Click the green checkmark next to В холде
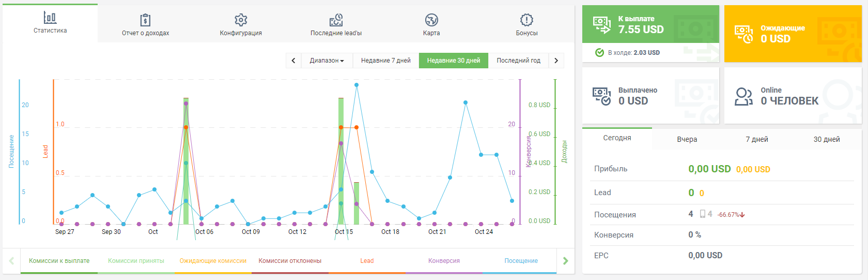Screen dimensions: 868x280 tap(599, 52)
